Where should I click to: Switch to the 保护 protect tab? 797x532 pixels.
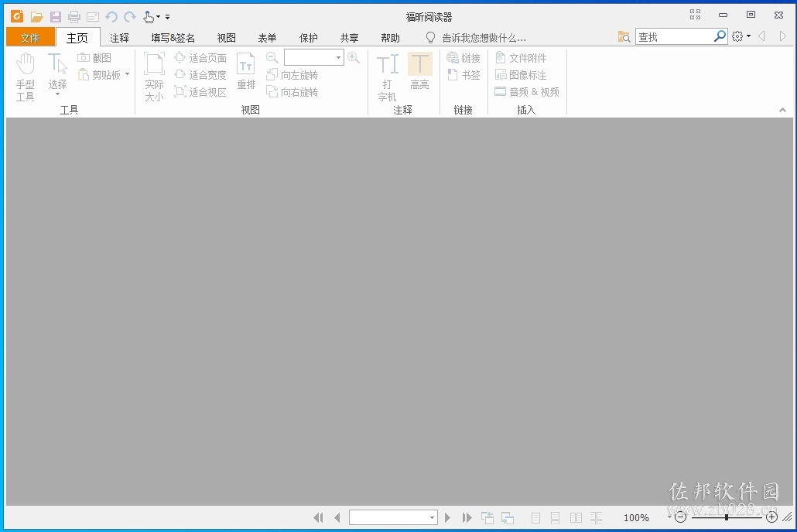[x=309, y=38]
